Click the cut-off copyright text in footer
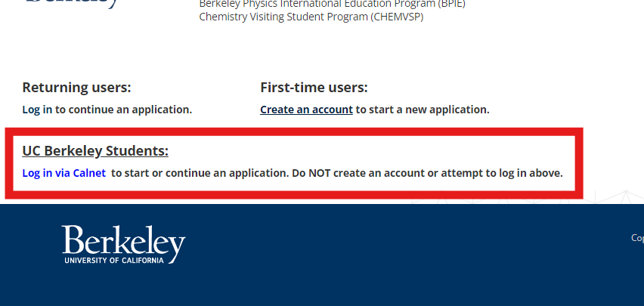The image size is (644, 306). click(637, 237)
